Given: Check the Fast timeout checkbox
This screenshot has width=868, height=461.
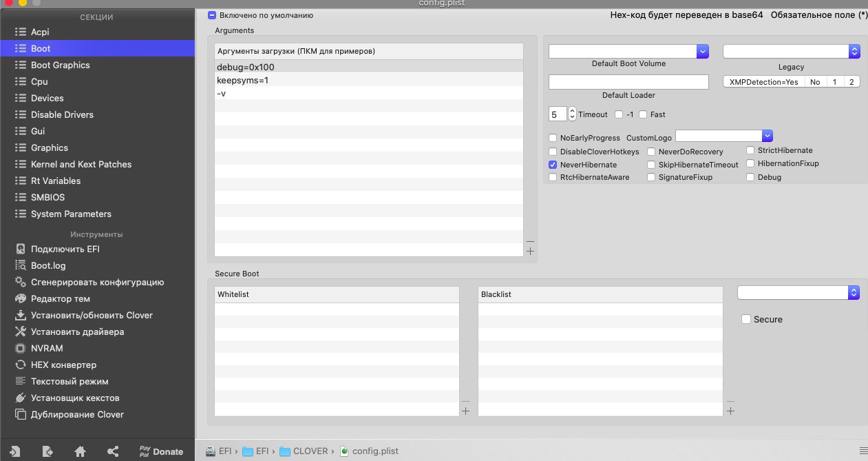Looking at the screenshot, I should pos(643,114).
